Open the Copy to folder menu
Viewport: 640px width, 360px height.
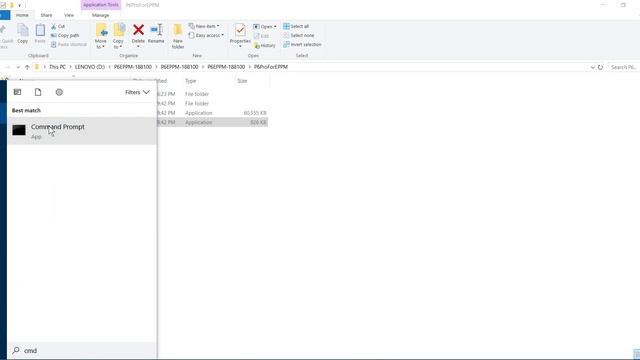(x=119, y=36)
